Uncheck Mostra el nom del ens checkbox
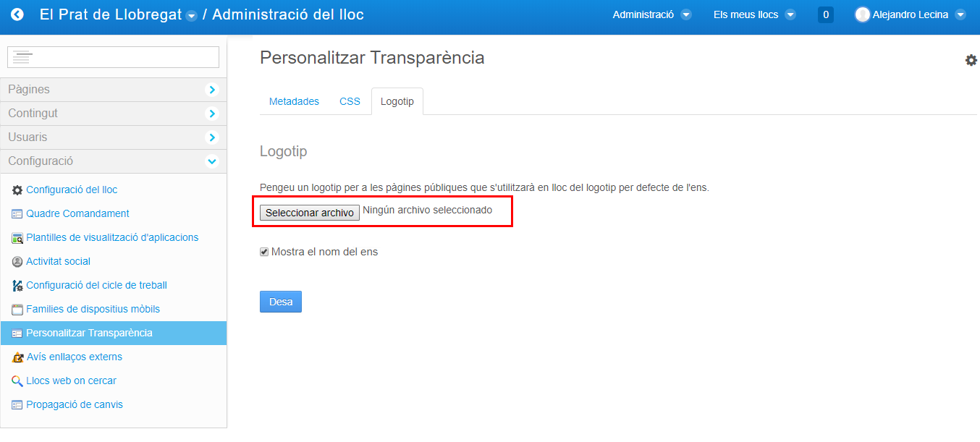The height and width of the screenshot is (442, 980). click(264, 252)
